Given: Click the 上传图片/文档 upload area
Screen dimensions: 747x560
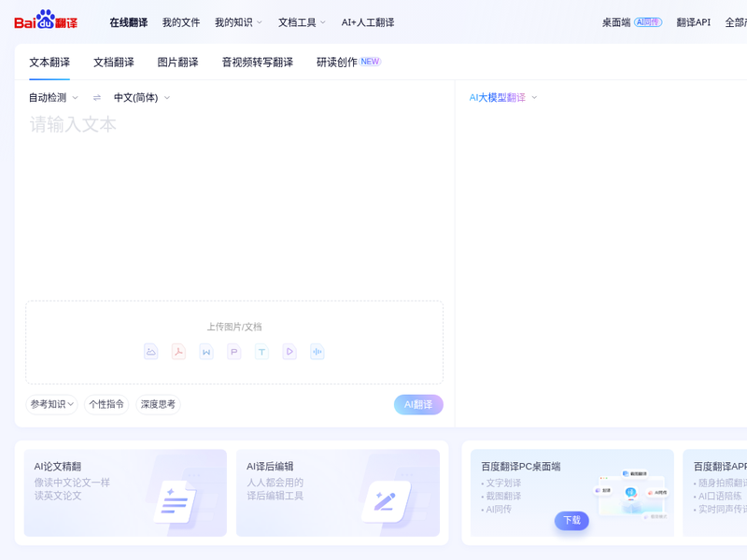Looking at the screenshot, I should tap(234, 343).
